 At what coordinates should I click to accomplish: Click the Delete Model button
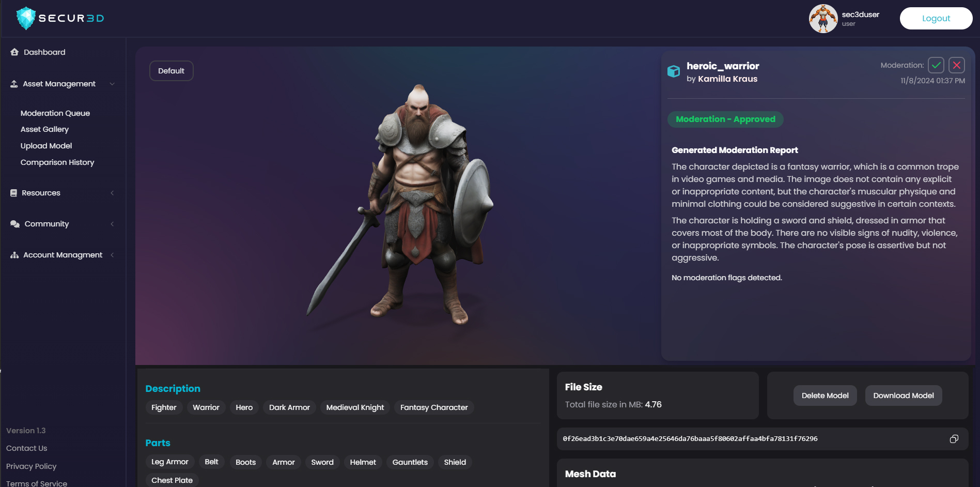pos(825,395)
